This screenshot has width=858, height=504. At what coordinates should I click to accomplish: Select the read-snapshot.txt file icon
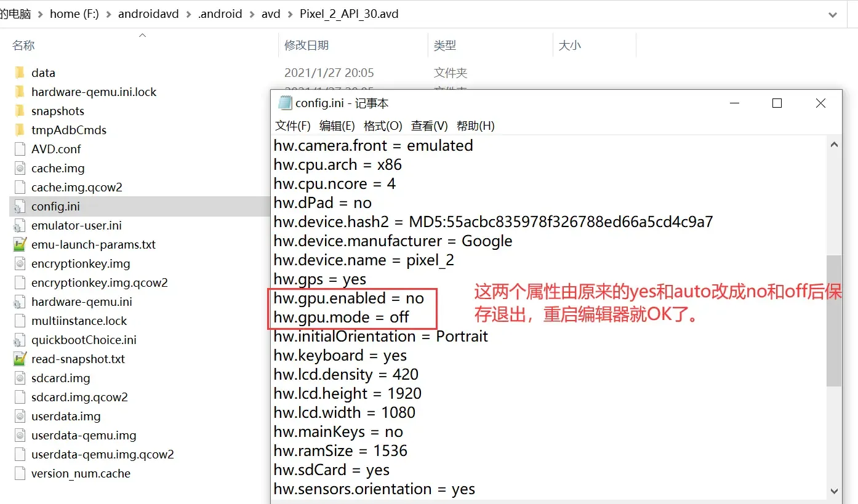tap(20, 359)
